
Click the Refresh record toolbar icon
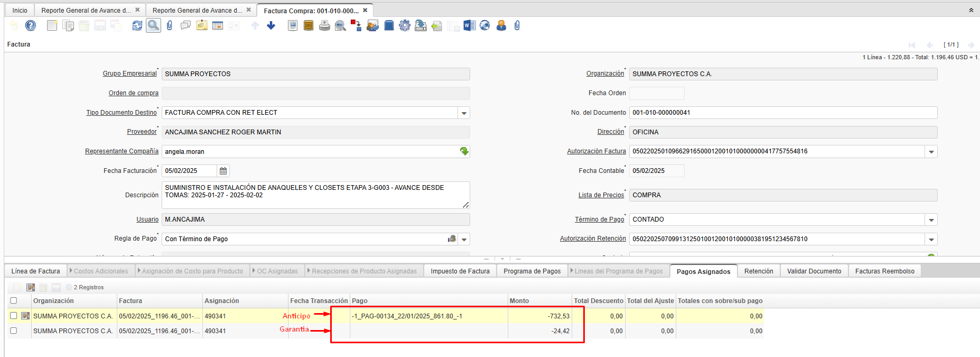click(x=137, y=25)
